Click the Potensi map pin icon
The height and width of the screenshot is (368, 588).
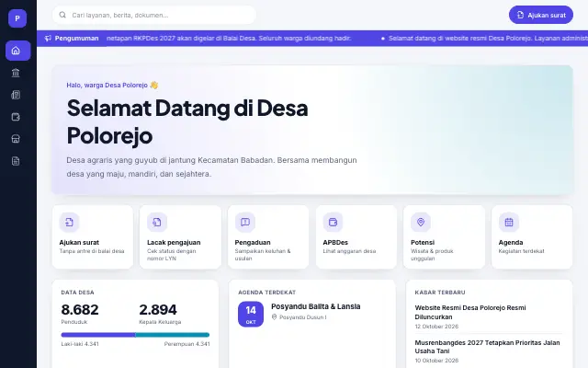[x=421, y=223]
